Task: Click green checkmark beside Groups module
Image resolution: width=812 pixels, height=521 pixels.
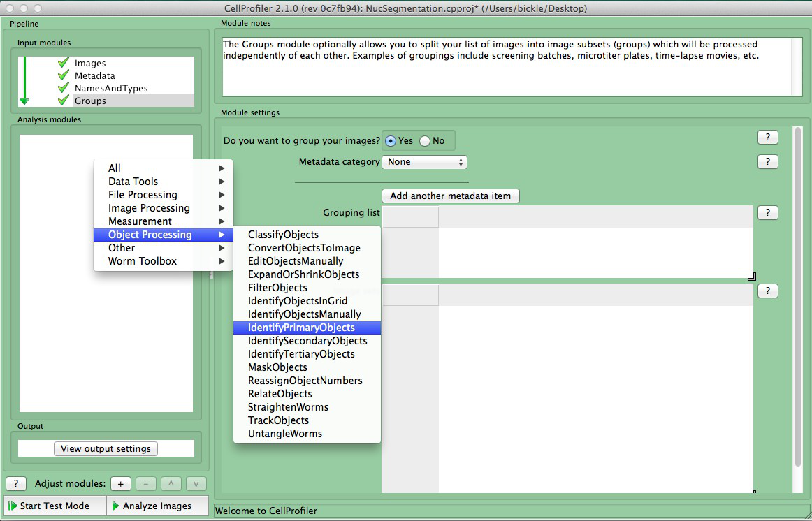Action: click(63, 100)
